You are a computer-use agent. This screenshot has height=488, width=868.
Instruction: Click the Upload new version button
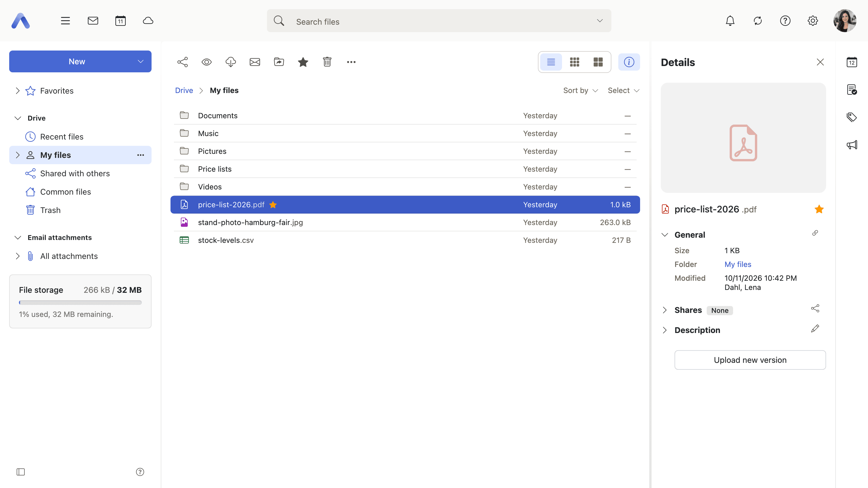coord(750,360)
